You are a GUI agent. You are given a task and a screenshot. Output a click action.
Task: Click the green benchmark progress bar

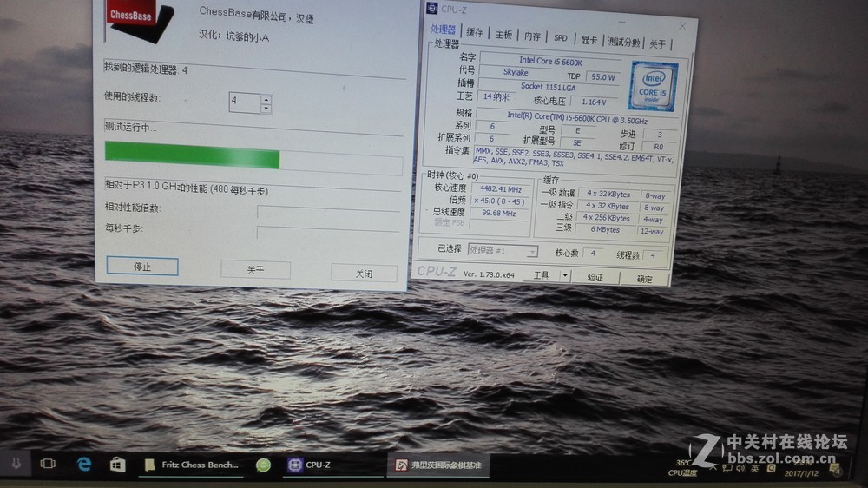click(253, 158)
